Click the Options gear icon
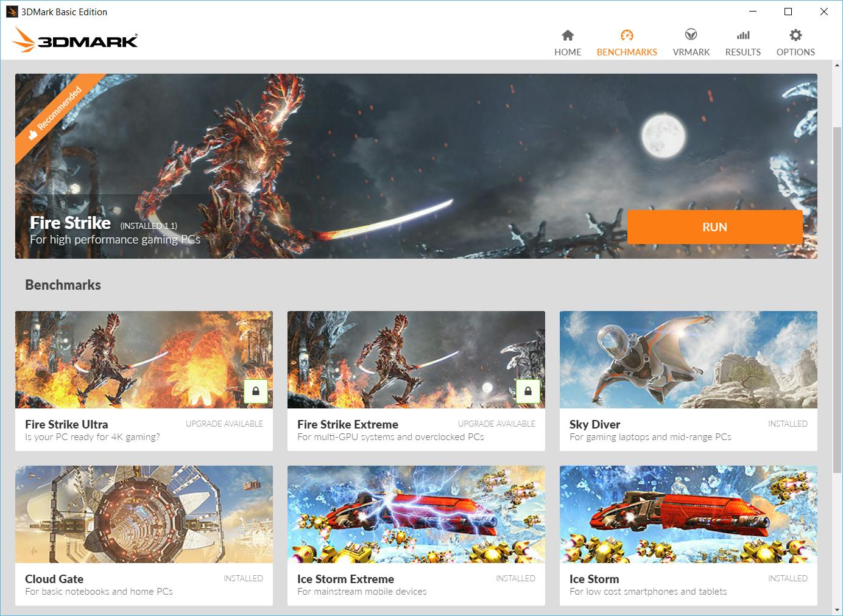 tap(795, 35)
